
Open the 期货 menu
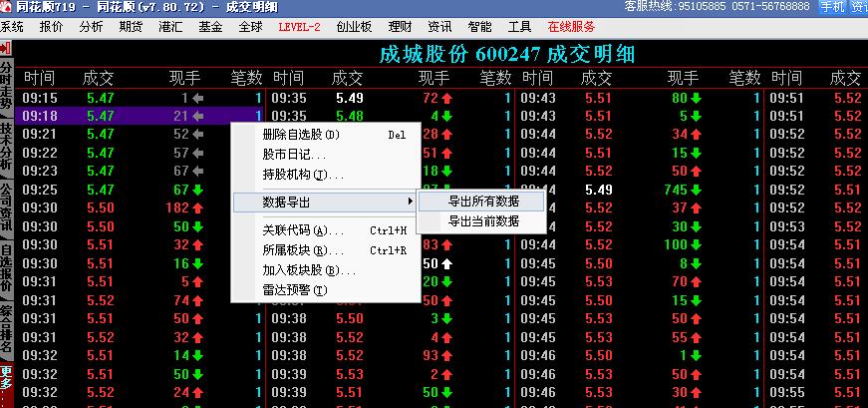[131, 27]
